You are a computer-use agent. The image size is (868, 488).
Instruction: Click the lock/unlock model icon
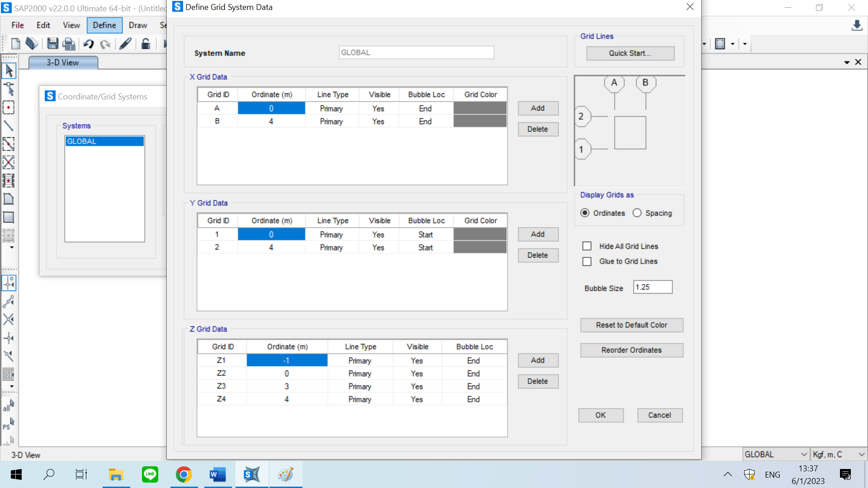tap(146, 44)
